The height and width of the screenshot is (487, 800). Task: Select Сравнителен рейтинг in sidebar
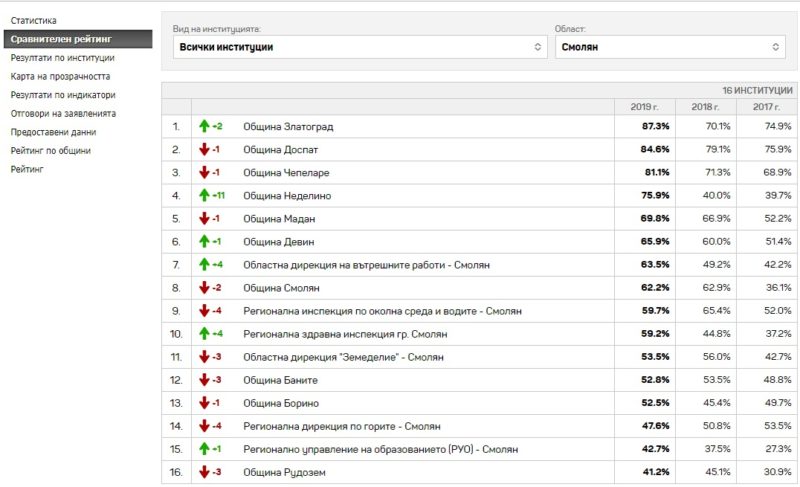pyautogui.click(x=78, y=39)
